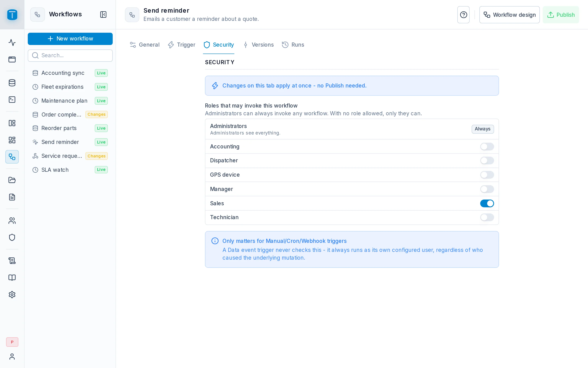588x368 pixels.
Task: Open the dashboard grid icon in sidebar
Action: pyautogui.click(x=12, y=140)
